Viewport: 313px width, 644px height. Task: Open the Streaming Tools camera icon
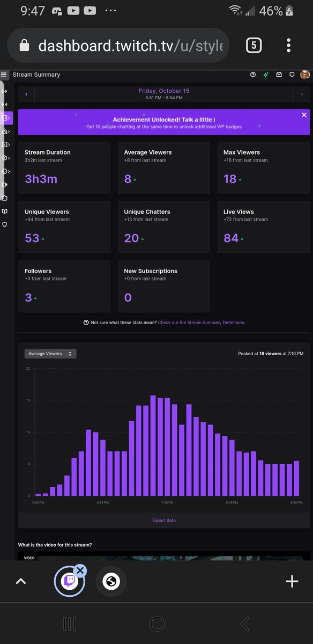click(x=5, y=185)
